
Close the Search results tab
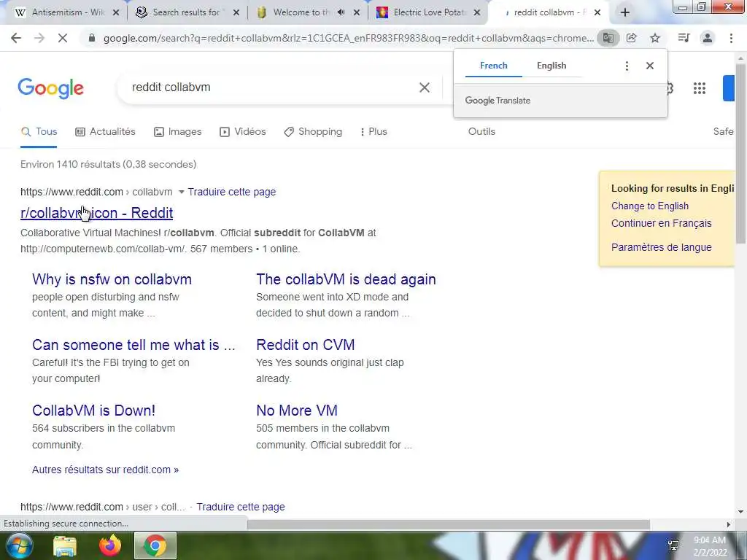(236, 13)
